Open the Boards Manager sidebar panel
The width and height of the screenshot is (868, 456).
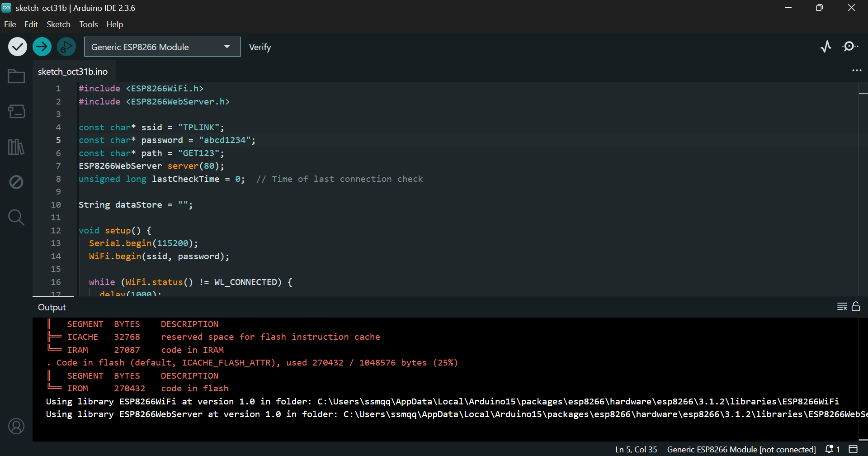[16, 111]
